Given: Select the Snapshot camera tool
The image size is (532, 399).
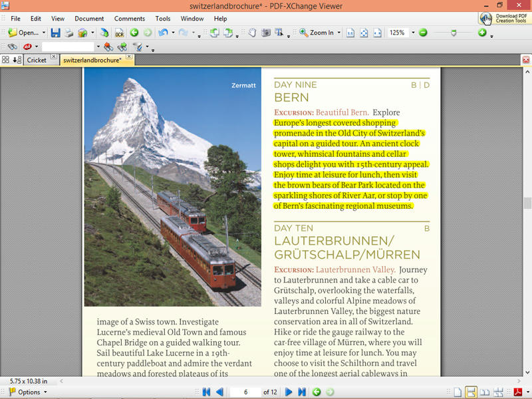Looking at the screenshot, I should click(x=266, y=33).
